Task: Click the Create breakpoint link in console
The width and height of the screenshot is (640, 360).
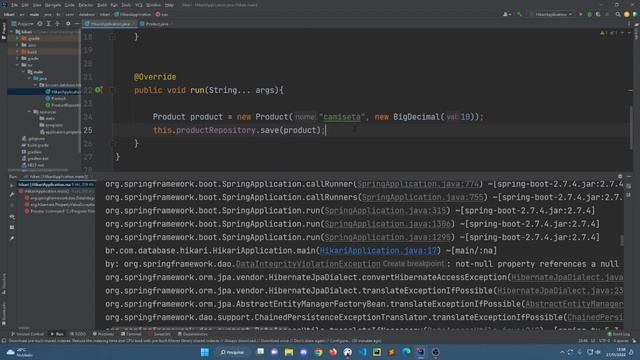Action: 413,264
